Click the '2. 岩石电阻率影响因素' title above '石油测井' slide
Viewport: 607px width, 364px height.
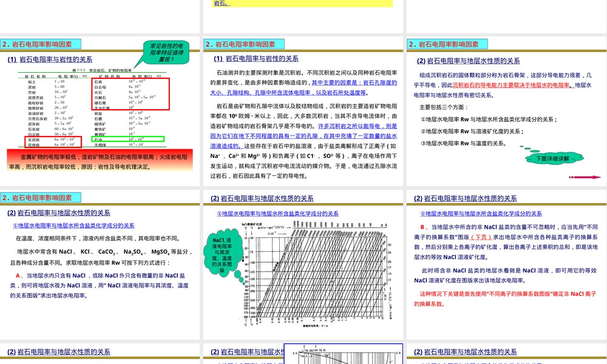(244, 44)
